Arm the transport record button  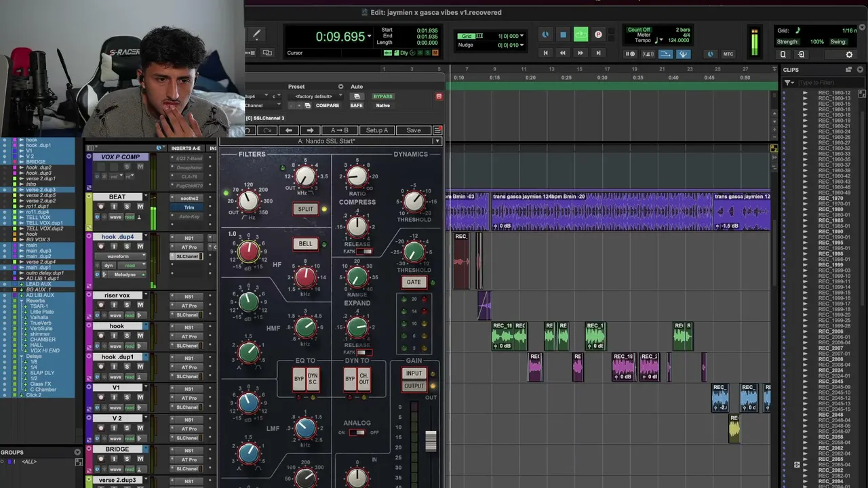(598, 35)
